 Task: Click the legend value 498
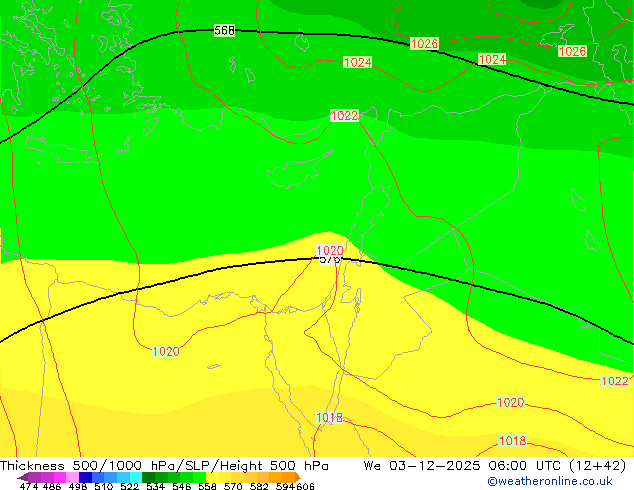coord(78,486)
